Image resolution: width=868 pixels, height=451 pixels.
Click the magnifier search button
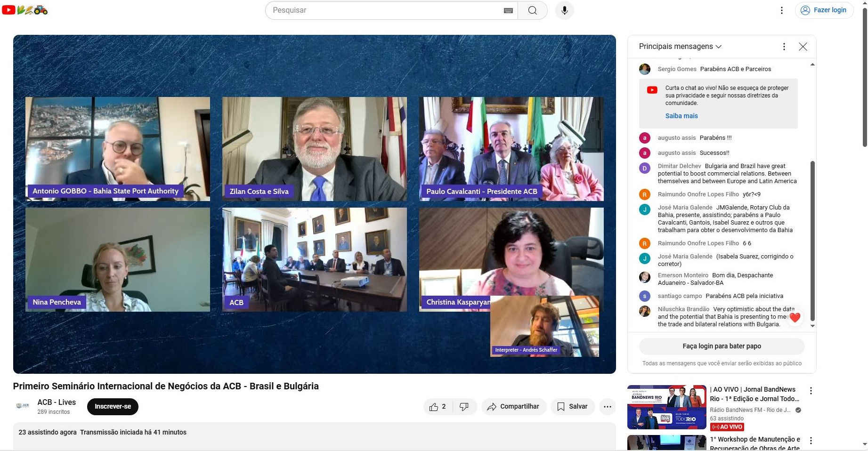tap(532, 10)
